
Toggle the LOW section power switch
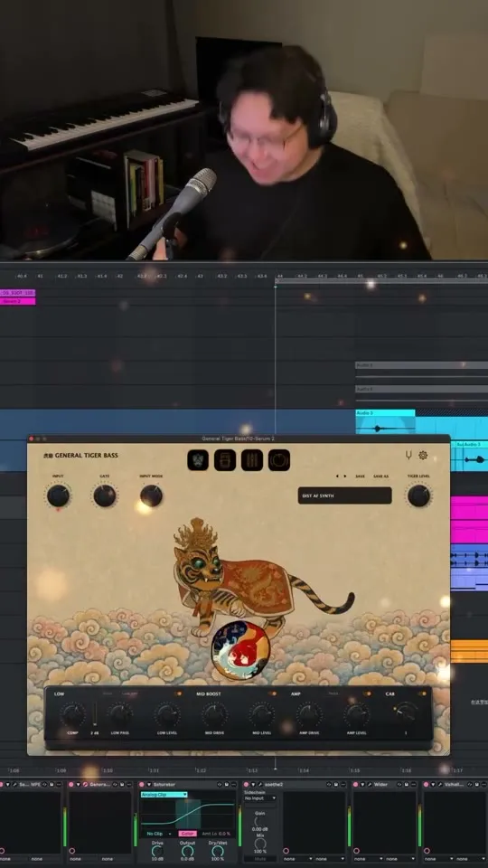178,693
